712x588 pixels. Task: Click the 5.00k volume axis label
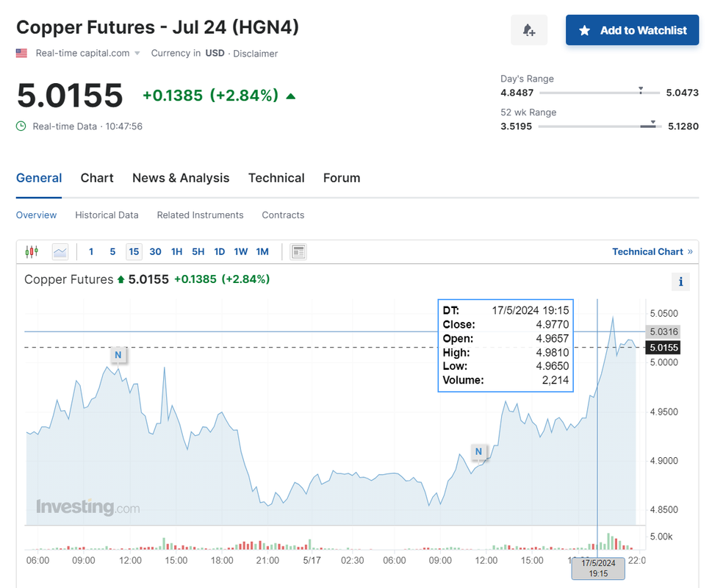(661, 537)
